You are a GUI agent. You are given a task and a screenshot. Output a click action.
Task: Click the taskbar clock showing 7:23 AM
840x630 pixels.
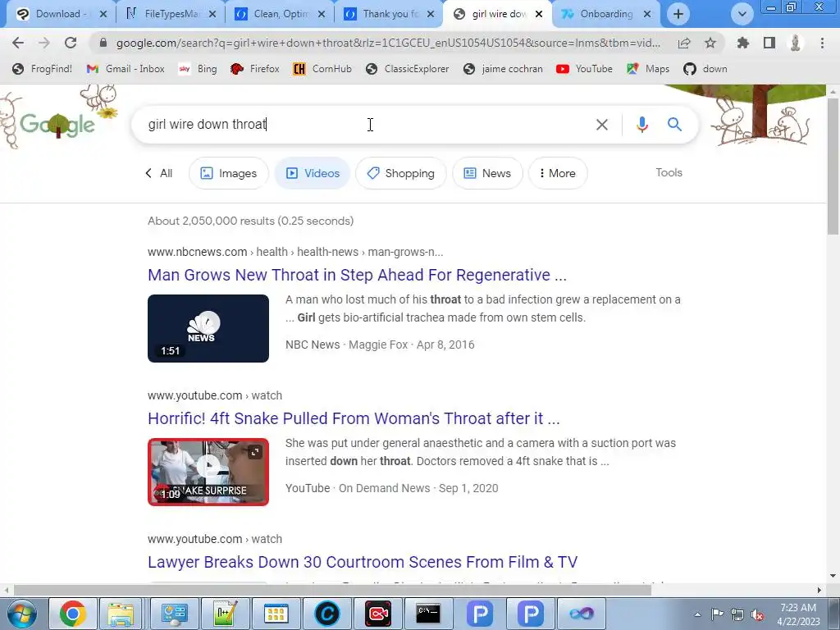798,614
